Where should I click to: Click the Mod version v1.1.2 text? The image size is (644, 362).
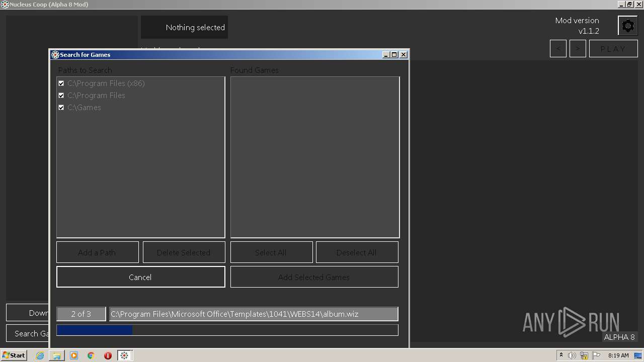coord(577,26)
